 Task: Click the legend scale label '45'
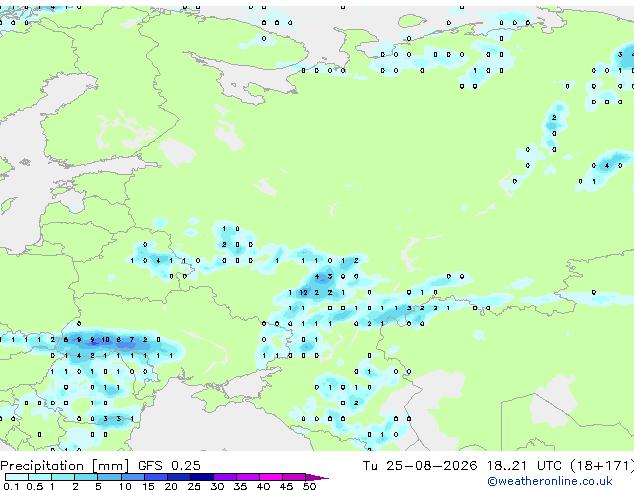[286, 486]
